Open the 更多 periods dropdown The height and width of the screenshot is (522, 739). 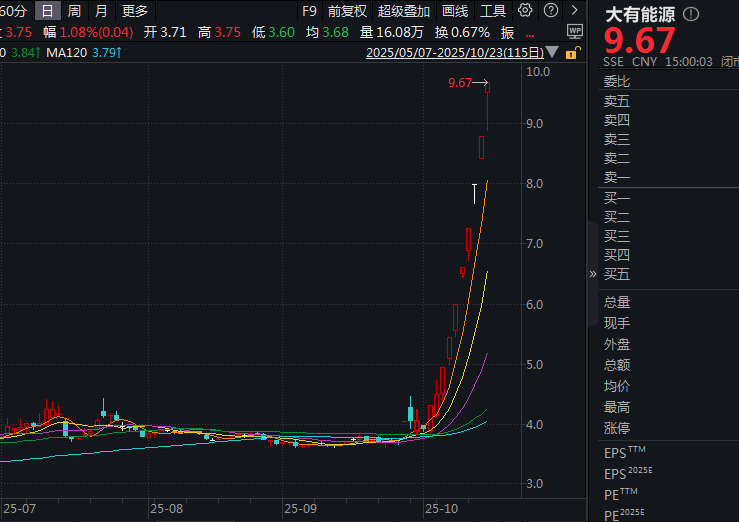tap(134, 11)
